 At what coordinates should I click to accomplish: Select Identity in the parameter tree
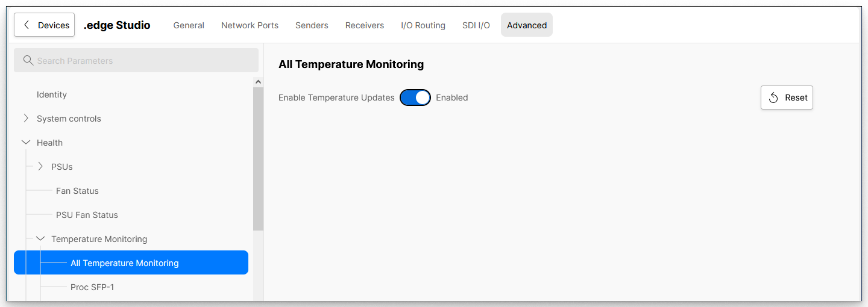point(52,95)
